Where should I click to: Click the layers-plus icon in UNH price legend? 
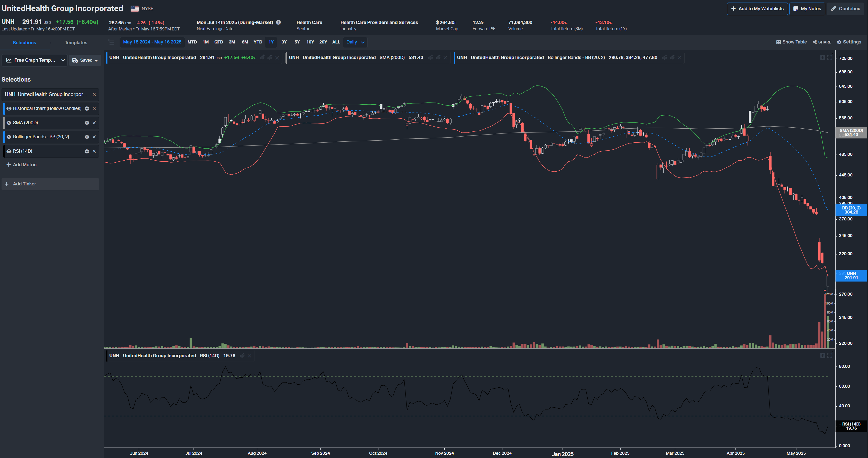[x=262, y=58]
